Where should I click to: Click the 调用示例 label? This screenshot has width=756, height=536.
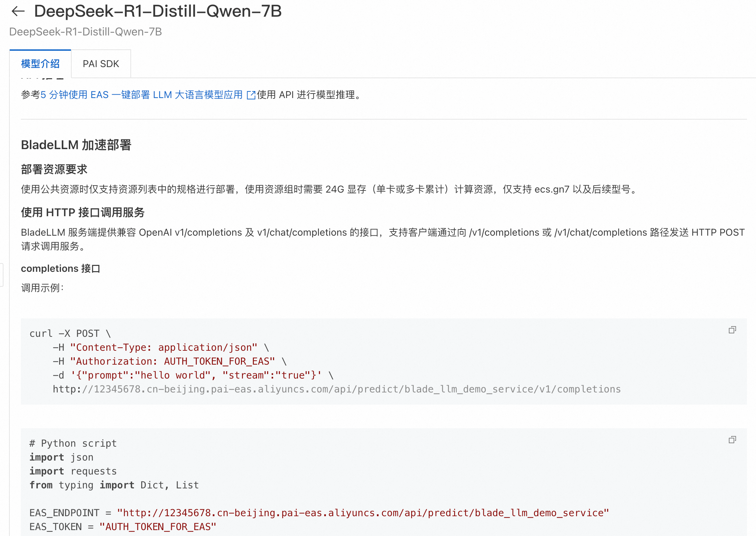coord(42,288)
